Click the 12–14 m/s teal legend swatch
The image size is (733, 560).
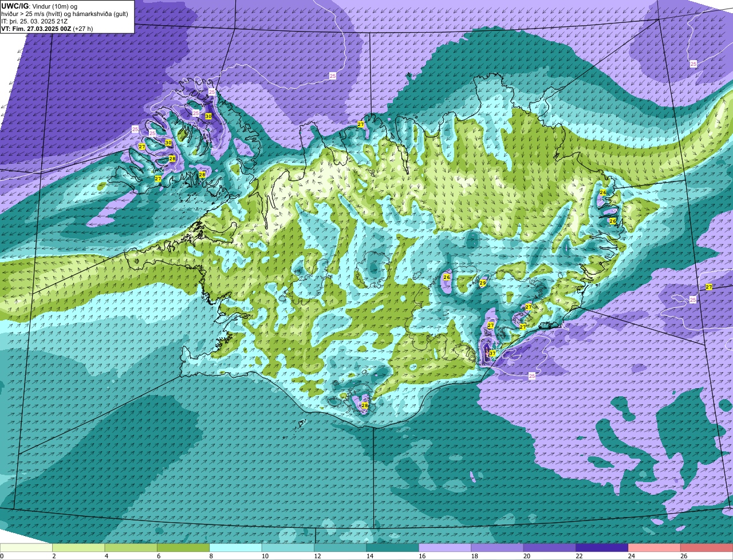point(340,548)
